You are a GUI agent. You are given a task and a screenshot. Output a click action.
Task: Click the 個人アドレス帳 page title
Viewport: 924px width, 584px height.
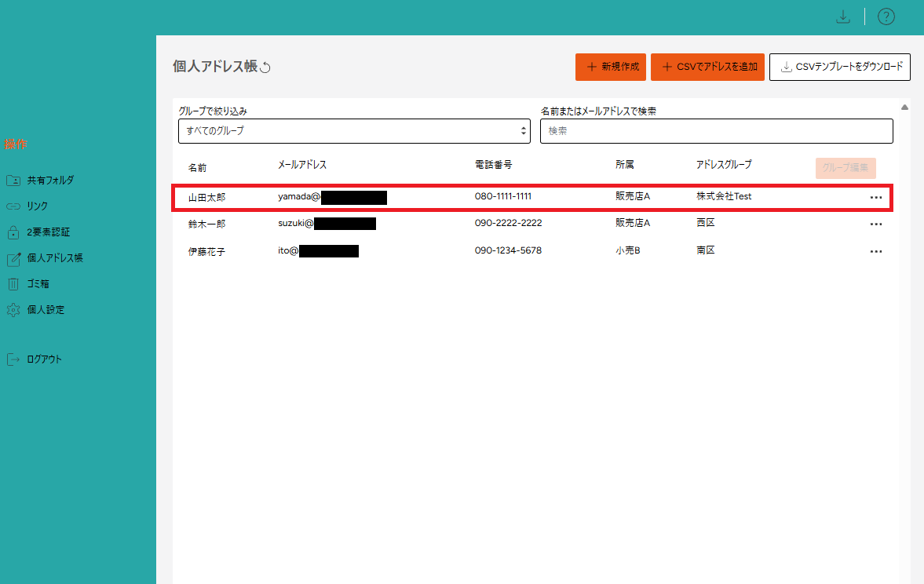215,66
